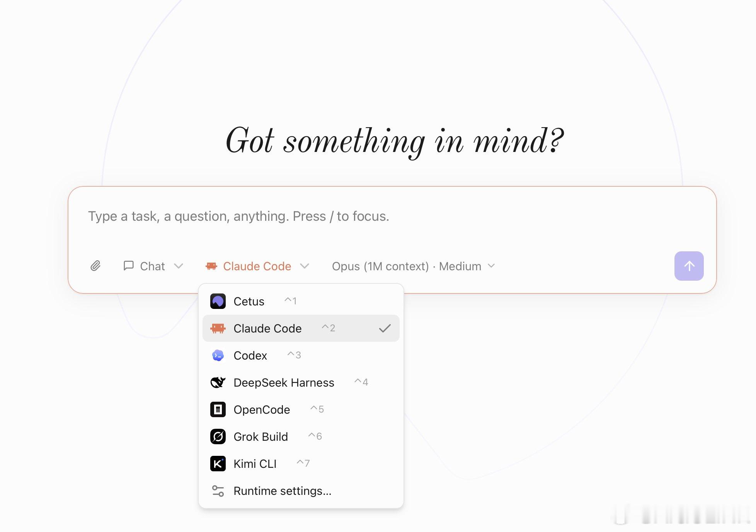Viewport: 756px width, 532px height.
Task: Open the Opus model selector chevron
Action: (x=491, y=266)
